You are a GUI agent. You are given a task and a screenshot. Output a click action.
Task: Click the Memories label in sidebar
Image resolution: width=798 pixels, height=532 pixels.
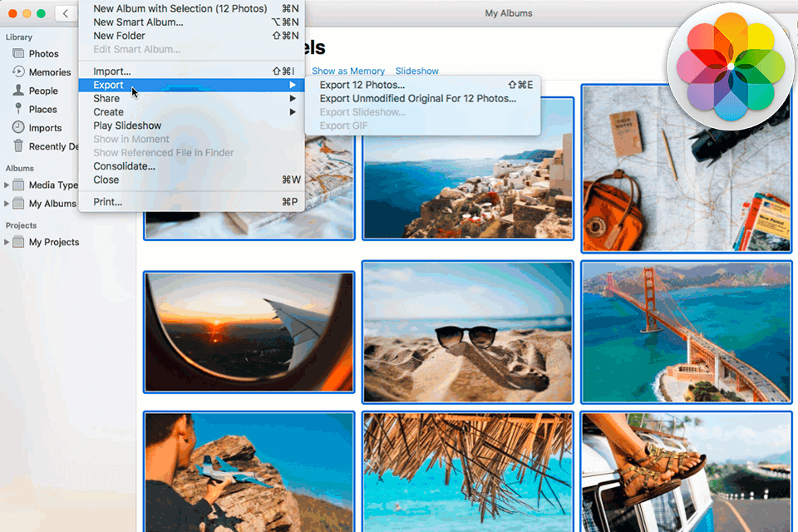pos(50,72)
